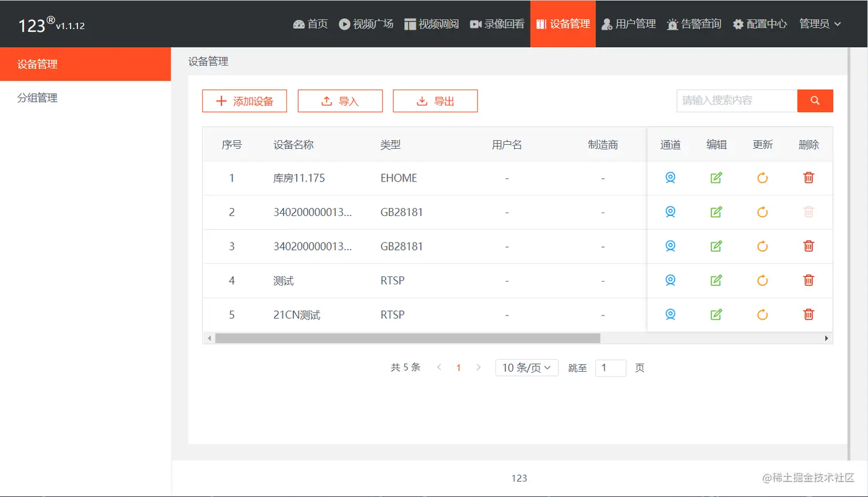Viewport: 868px width, 497px height.
Task: Click the horizontal scrollbar thumb under table
Action: (x=408, y=338)
